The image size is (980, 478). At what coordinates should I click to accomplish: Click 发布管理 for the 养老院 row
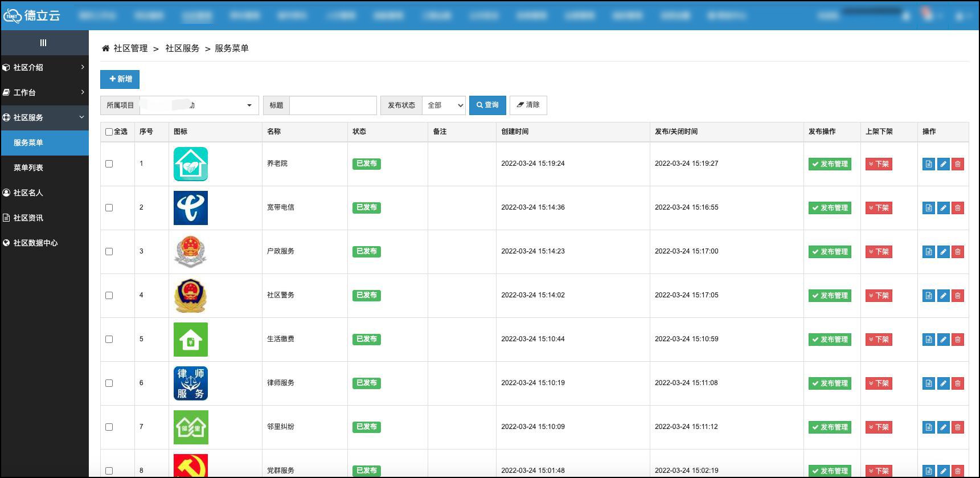830,164
